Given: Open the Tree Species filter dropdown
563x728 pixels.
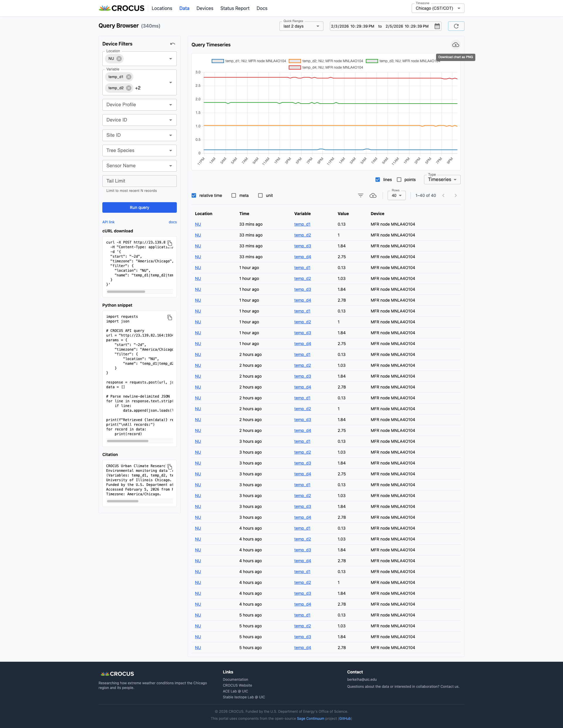Looking at the screenshot, I should [139, 150].
